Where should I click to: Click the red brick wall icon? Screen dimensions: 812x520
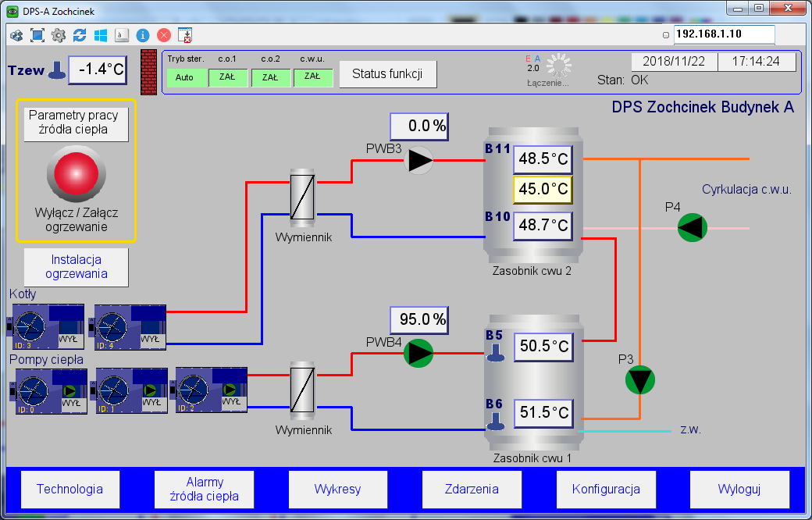pos(148,72)
